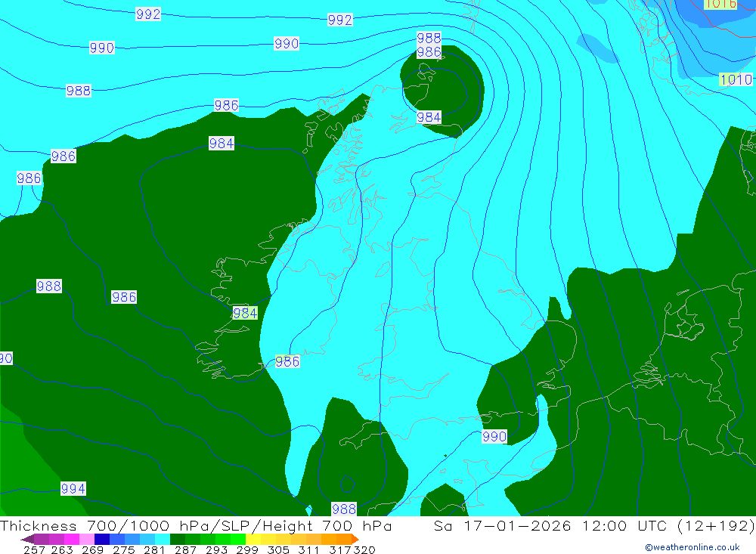Click legend value 263
This screenshot has width=756, height=554.
[x=62, y=549]
